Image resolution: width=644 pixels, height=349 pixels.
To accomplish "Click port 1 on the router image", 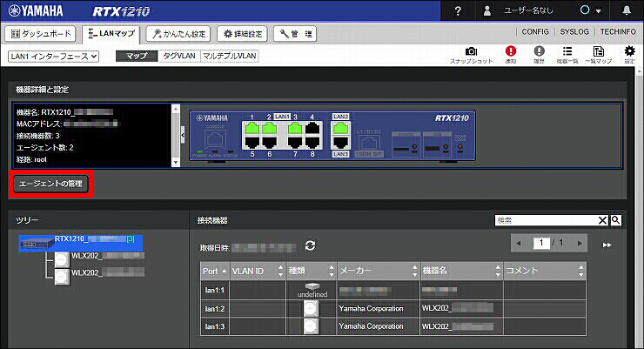I will click(252, 128).
